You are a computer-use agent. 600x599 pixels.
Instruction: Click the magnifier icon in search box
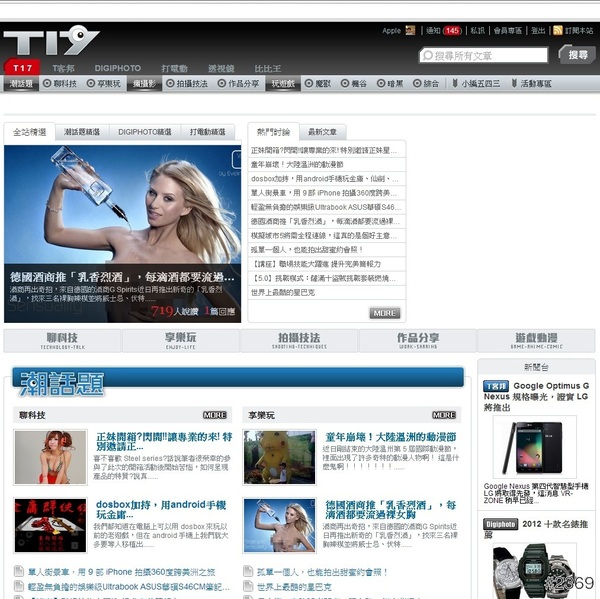[428, 56]
